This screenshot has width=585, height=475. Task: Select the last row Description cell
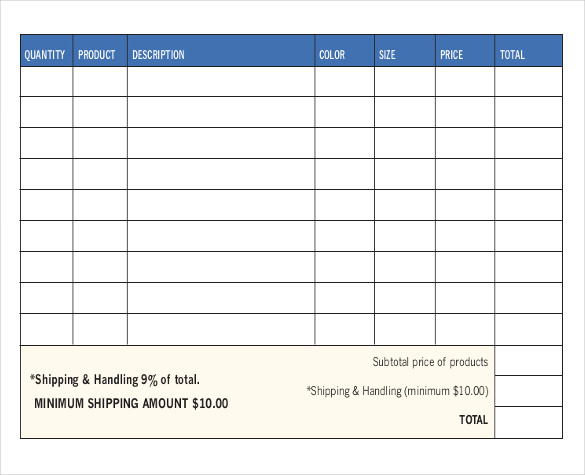(x=221, y=329)
